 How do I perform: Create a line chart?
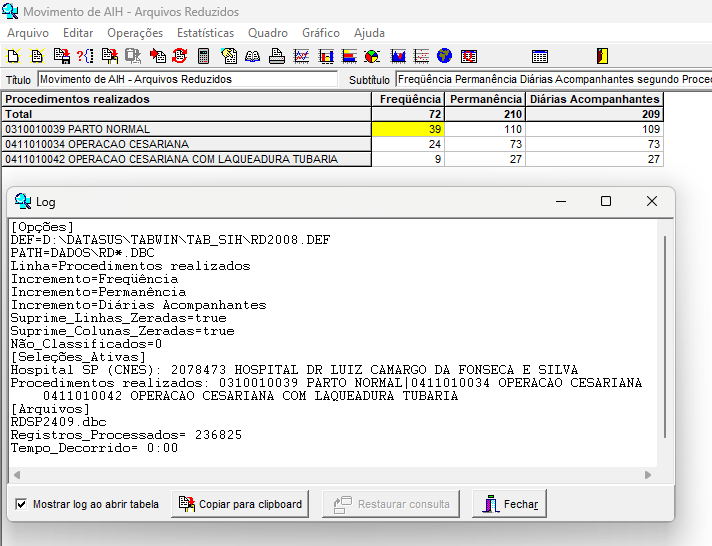[302, 56]
